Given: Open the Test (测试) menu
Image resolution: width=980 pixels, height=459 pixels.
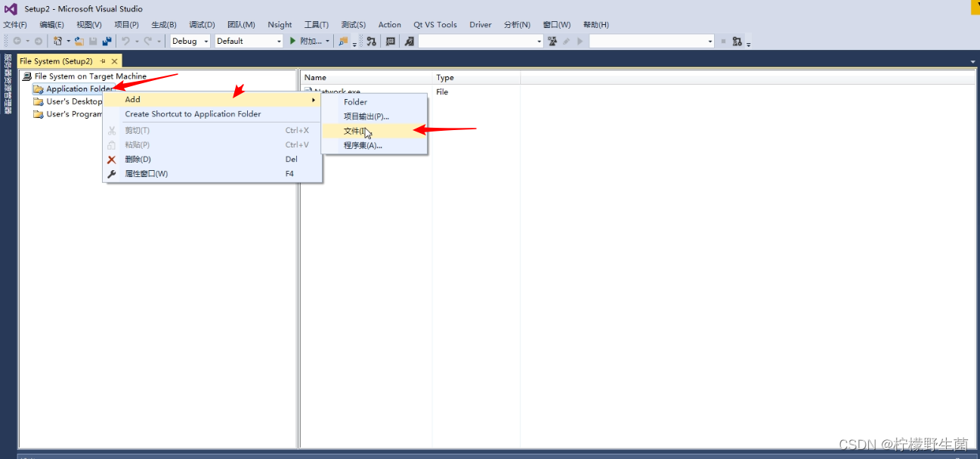Looking at the screenshot, I should tap(354, 24).
